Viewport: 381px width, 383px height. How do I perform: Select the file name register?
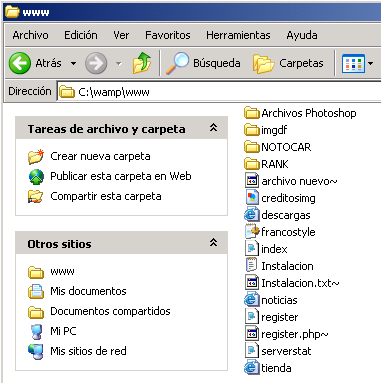(280, 317)
